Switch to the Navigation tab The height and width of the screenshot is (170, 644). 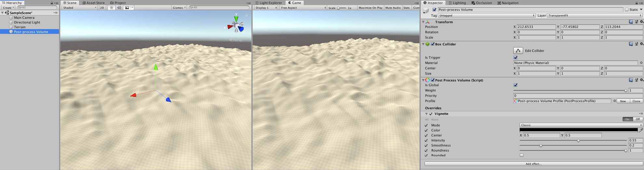click(508, 3)
